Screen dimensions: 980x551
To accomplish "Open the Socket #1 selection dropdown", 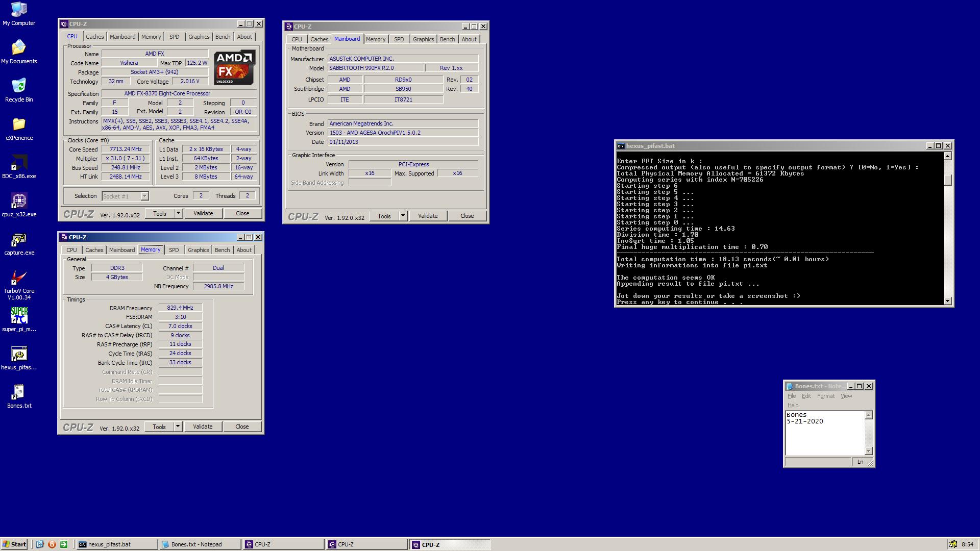I will 144,196.
